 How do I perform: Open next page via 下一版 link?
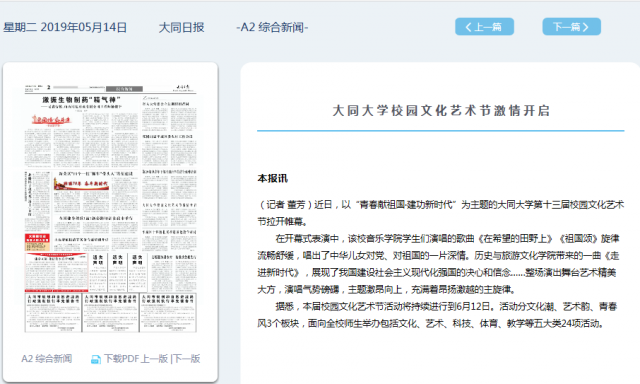click(x=187, y=359)
